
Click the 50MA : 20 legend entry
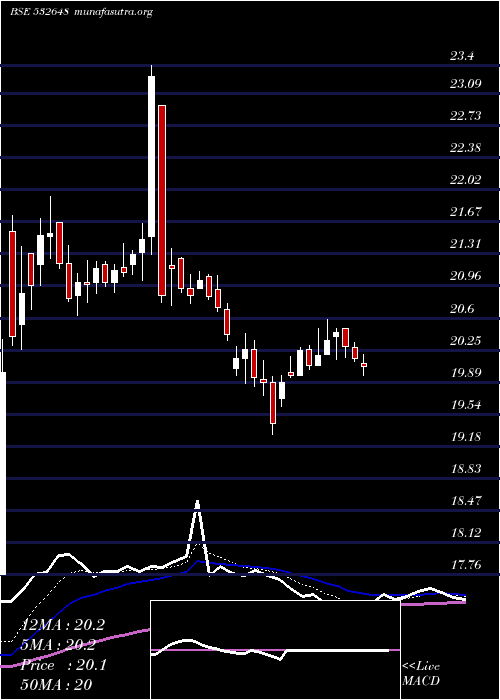pyautogui.click(x=56, y=684)
